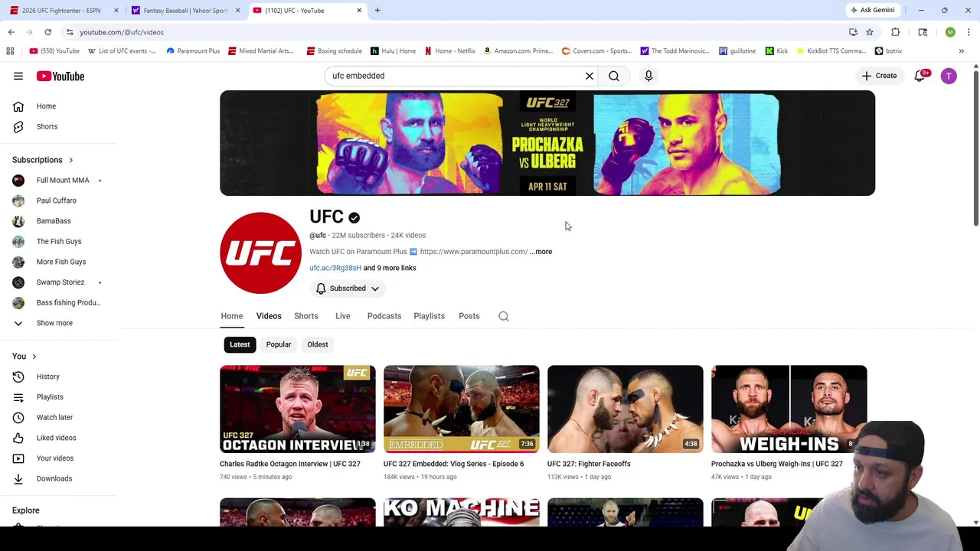This screenshot has height=551, width=980.
Task: Open a new browser tab
Action: tap(377, 11)
